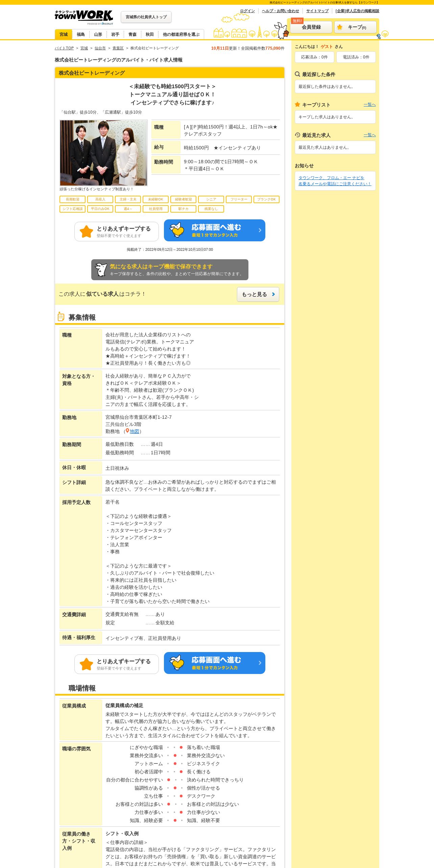The height and width of the screenshot is (868, 434).
Task: Click the フリーター tag
Action: point(239,199)
